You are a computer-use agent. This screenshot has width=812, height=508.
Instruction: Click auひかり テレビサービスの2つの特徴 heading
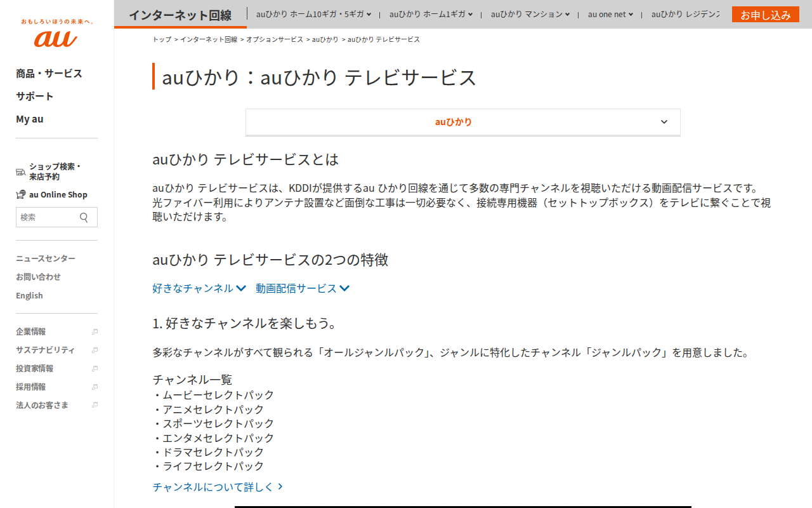[x=270, y=260]
